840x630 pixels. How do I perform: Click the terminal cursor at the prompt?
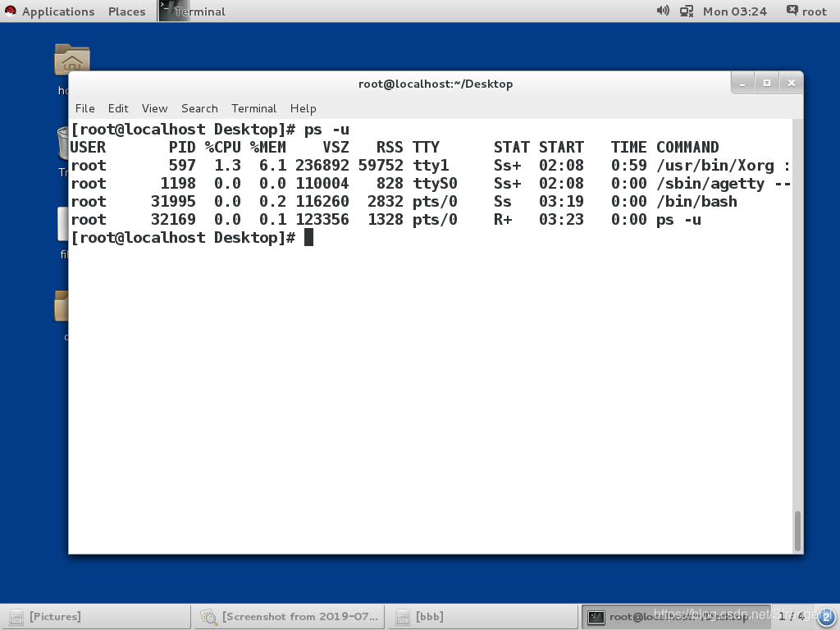click(x=308, y=237)
